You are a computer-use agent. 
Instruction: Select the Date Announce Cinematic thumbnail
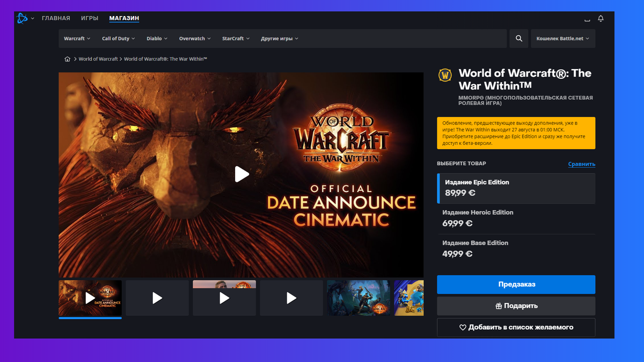pos(90,298)
